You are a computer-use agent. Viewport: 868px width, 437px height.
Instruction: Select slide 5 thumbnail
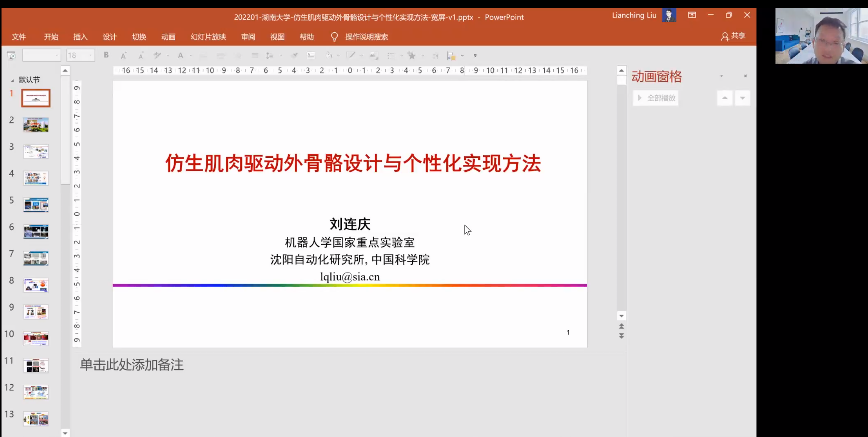coord(36,205)
